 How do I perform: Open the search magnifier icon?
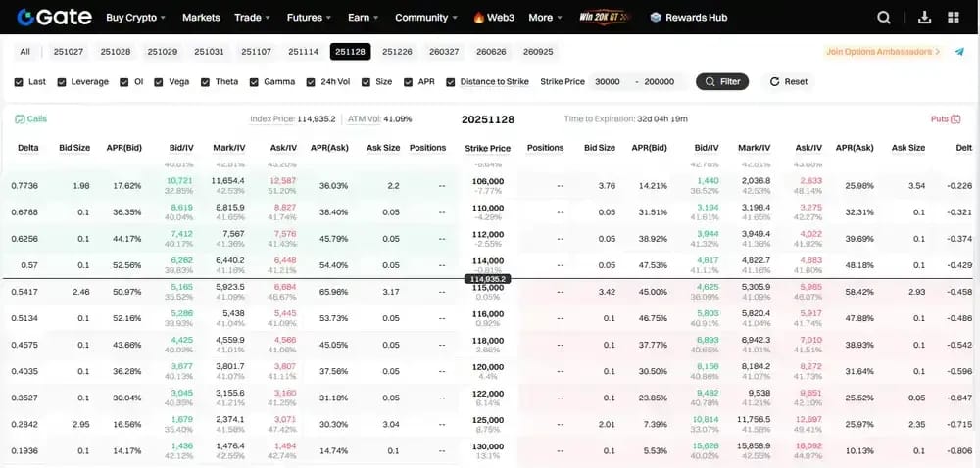[884, 18]
